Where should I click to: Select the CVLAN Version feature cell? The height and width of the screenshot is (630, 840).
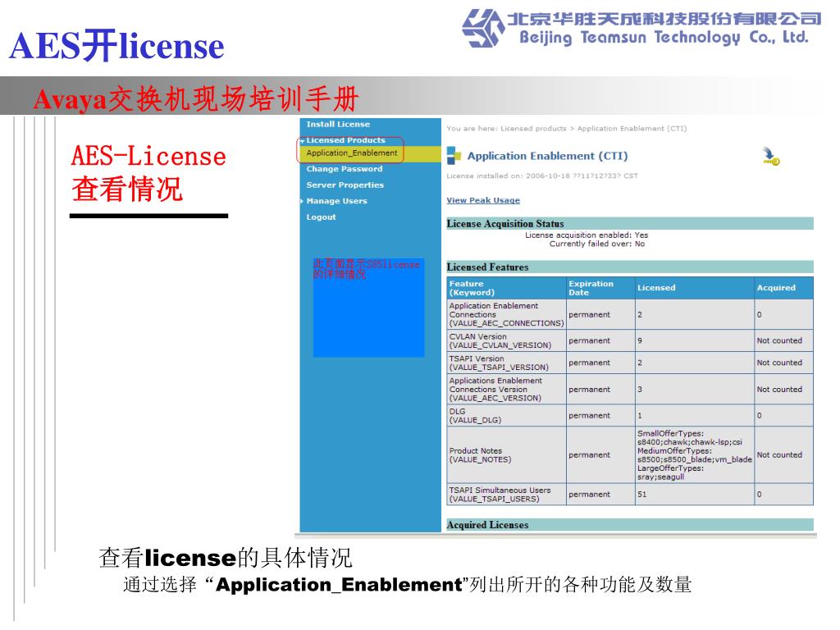(x=507, y=340)
